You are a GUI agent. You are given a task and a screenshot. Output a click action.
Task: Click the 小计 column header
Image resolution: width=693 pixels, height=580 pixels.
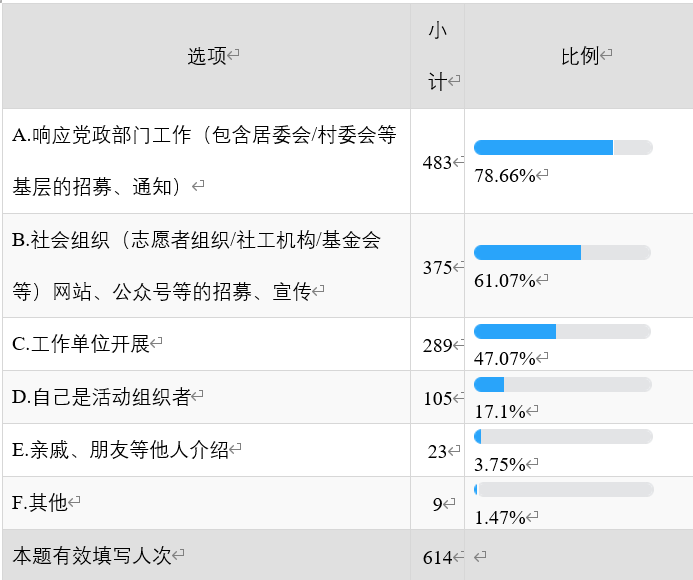438,57
